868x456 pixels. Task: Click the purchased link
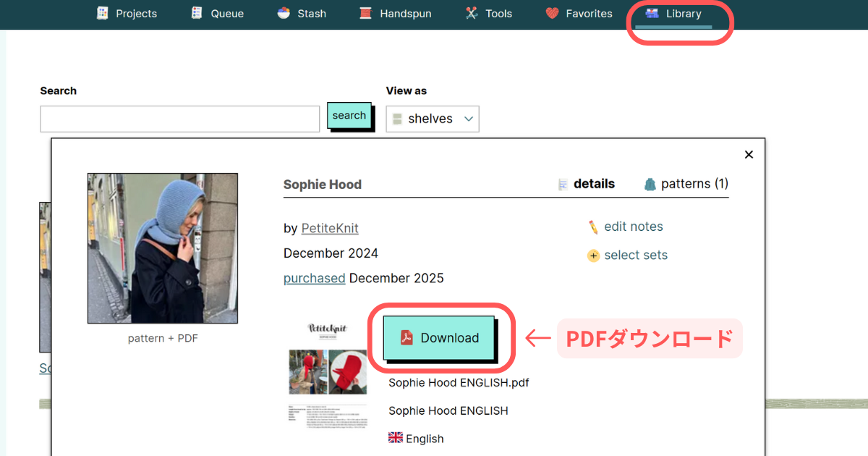(x=314, y=278)
